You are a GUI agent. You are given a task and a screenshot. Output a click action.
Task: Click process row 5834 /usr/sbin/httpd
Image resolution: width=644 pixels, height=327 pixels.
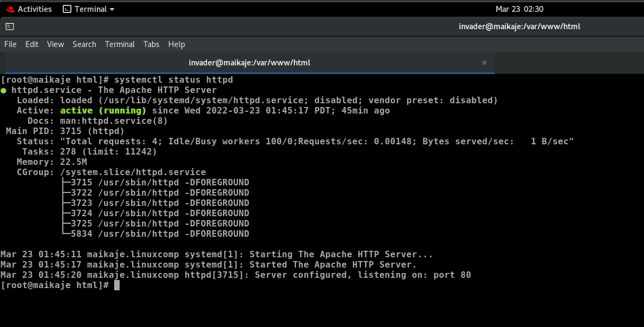click(x=160, y=233)
